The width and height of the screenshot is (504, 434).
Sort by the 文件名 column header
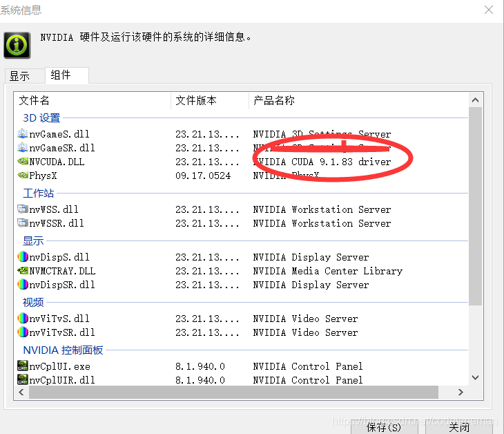(93, 100)
